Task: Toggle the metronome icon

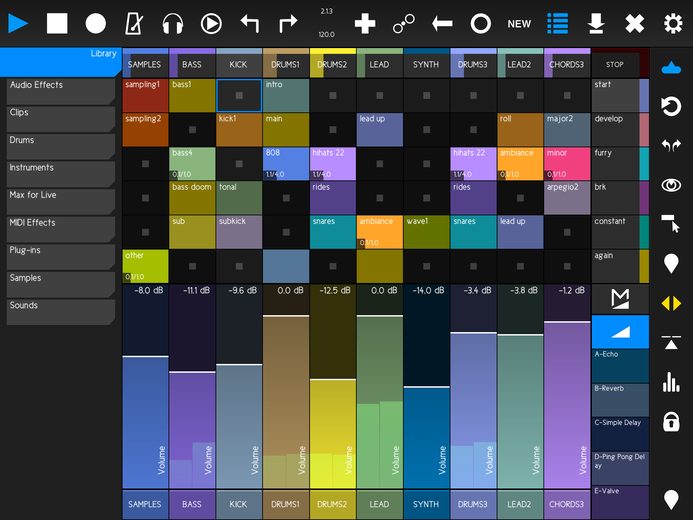Action: [x=134, y=23]
